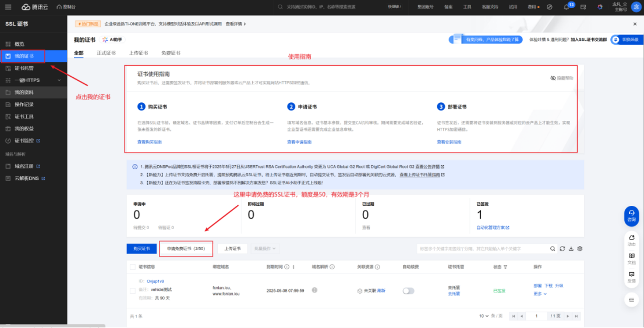
Task: Open the 查看公告详情 link
Action: tap(430, 167)
